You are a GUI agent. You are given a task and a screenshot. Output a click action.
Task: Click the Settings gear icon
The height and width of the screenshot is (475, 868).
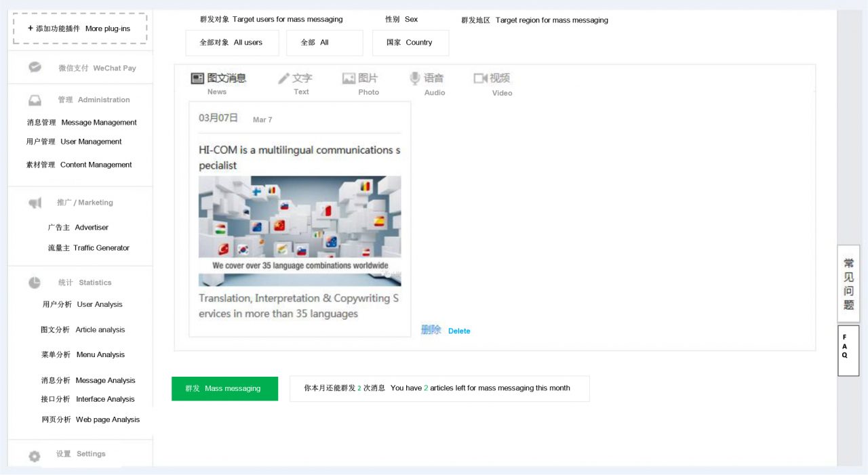(35, 456)
